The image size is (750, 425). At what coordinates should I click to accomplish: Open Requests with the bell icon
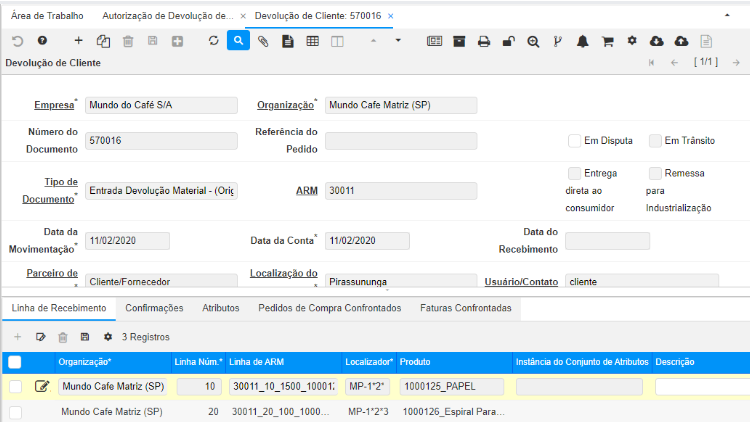coord(583,41)
